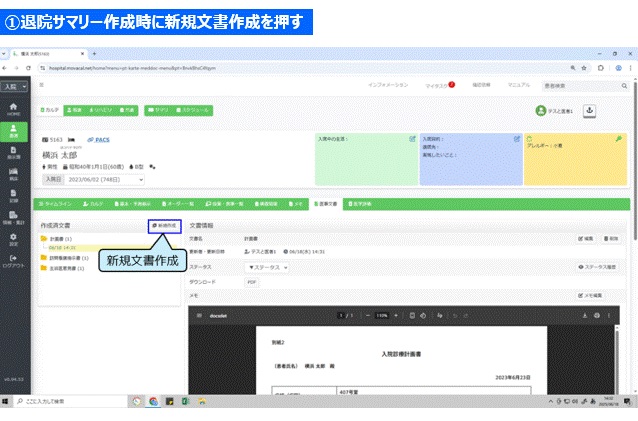
Task: Open マニュアル in top menu
Action: click(518, 85)
